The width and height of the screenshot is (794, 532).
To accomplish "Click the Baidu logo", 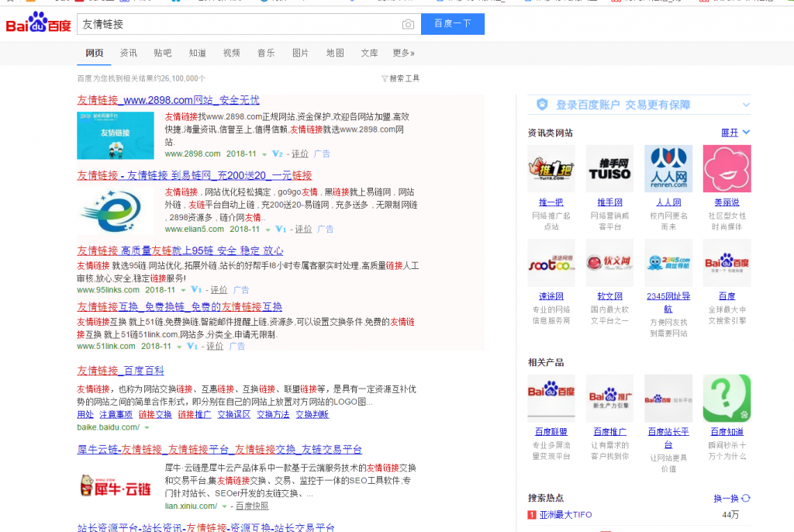I will [39, 22].
